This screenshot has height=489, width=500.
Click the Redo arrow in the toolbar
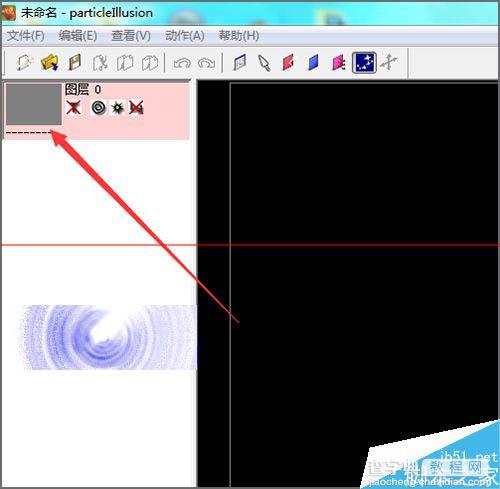pos(206,63)
